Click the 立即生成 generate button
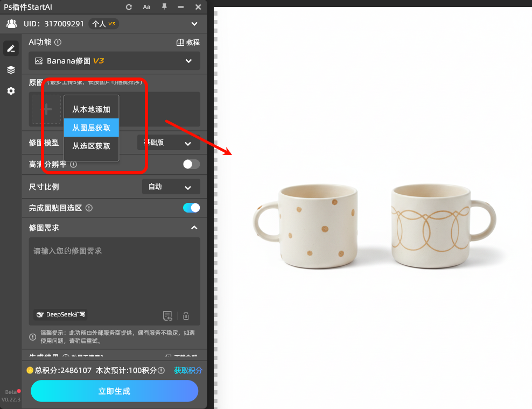The image size is (532, 409). [114, 391]
